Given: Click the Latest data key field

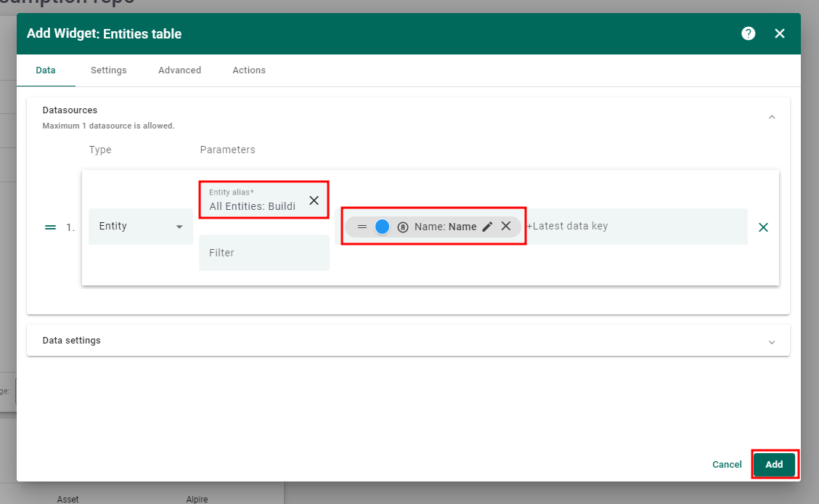Looking at the screenshot, I should pyautogui.click(x=632, y=227).
